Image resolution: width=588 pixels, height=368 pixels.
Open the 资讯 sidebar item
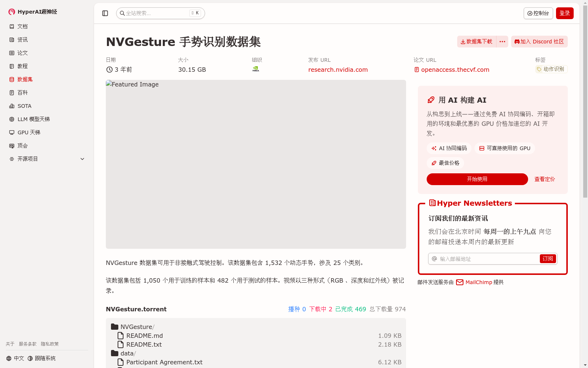point(47,40)
